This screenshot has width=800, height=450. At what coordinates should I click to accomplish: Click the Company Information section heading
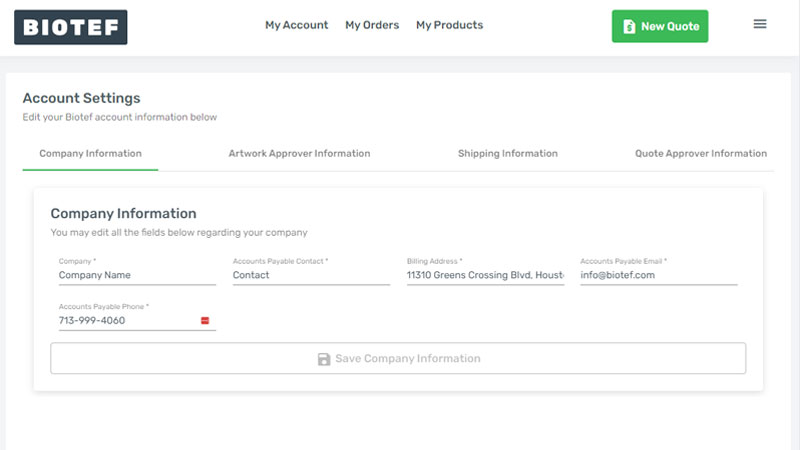[123, 213]
